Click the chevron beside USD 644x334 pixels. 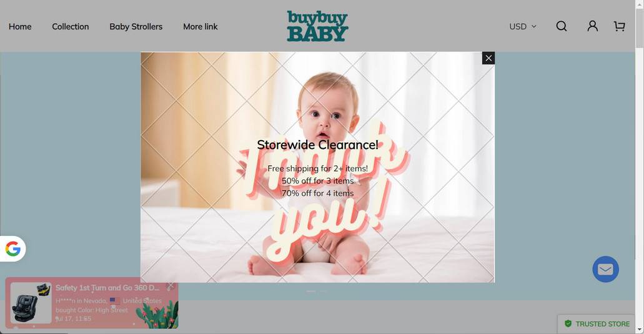tap(534, 26)
